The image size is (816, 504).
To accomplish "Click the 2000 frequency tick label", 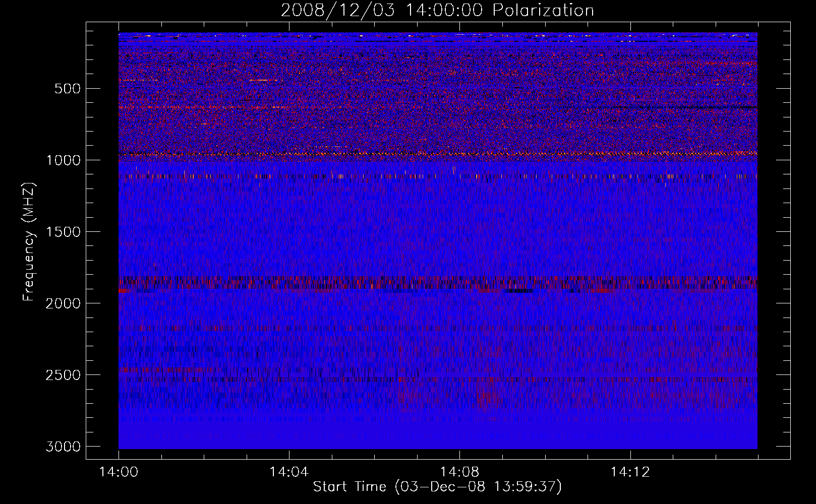I will coord(63,303).
